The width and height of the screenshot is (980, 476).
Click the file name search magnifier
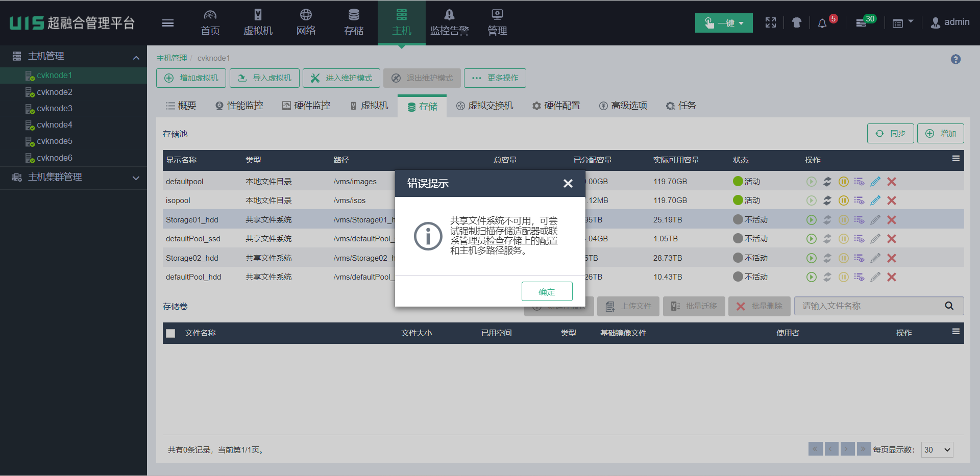click(x=949, y=306)
